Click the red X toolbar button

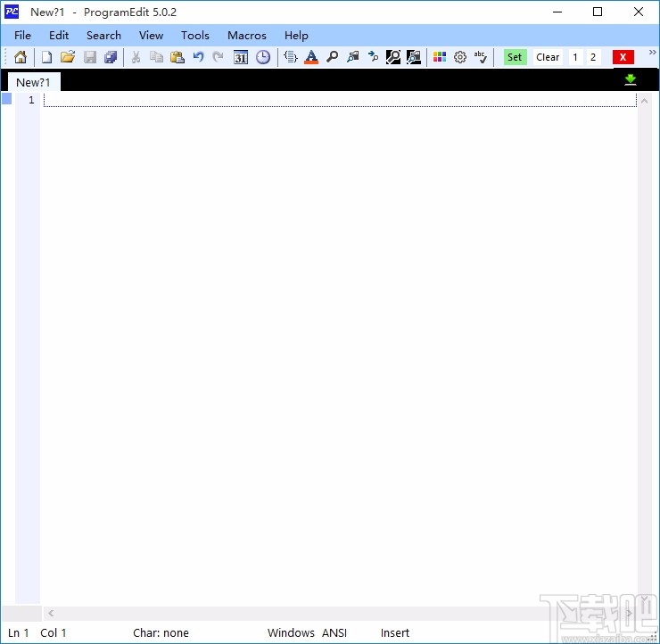coord(623,57)
